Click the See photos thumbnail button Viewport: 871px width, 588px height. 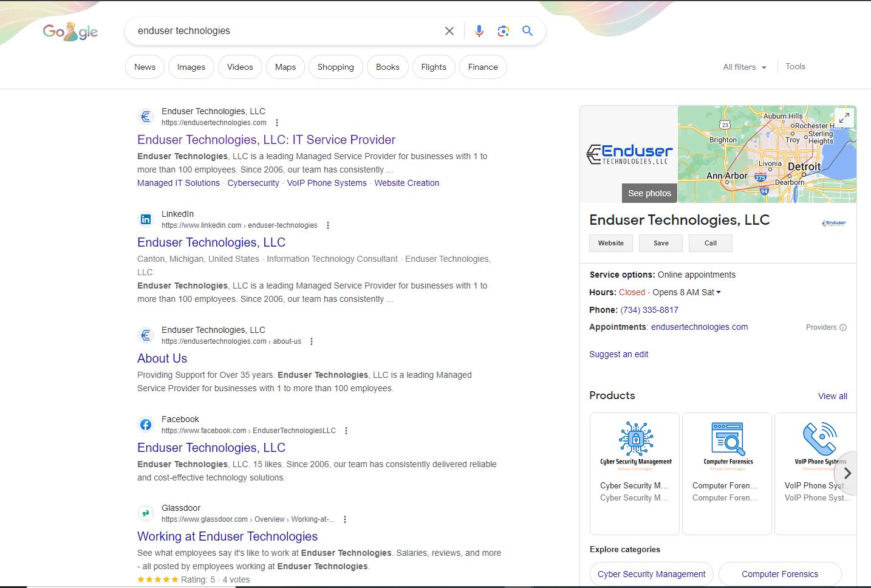pyautogui.click(x=649, y=193)
